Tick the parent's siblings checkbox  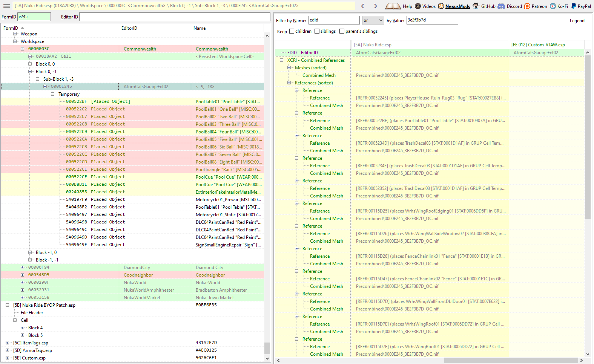coord(342,31)
